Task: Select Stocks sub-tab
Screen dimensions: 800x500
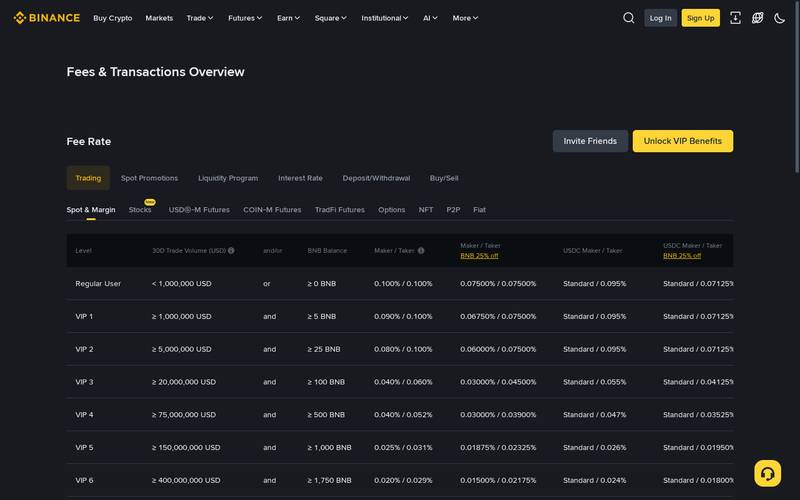Action: [x=140, y=210]
